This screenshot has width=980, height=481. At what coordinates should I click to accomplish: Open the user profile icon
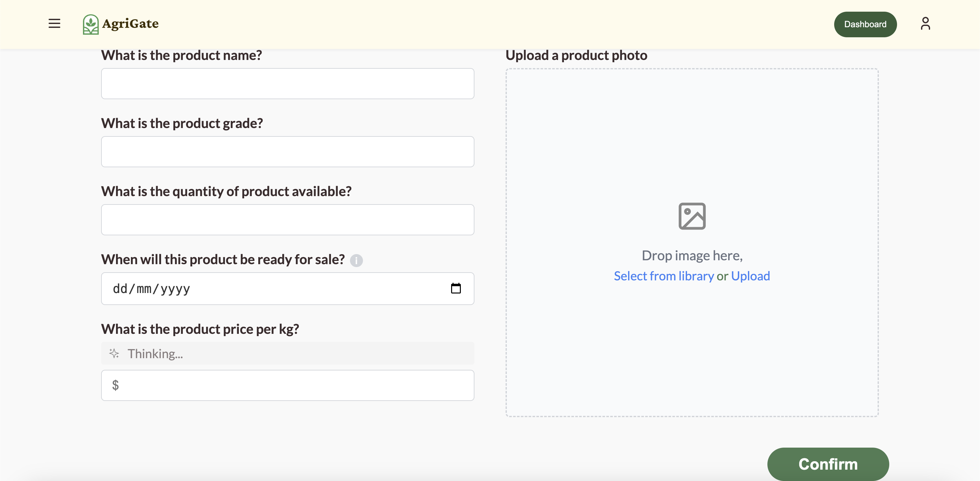[x=925, y=24]
